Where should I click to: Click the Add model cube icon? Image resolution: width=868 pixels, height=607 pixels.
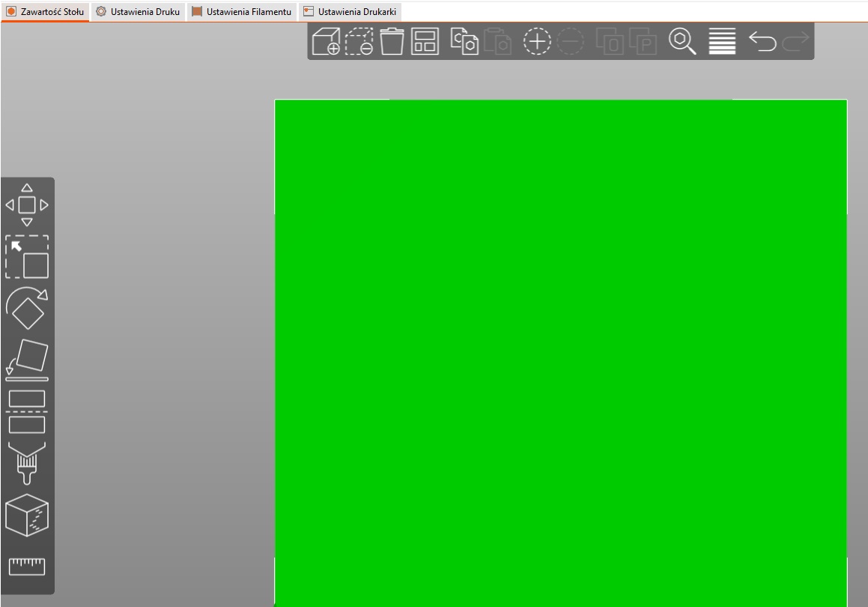326,42
